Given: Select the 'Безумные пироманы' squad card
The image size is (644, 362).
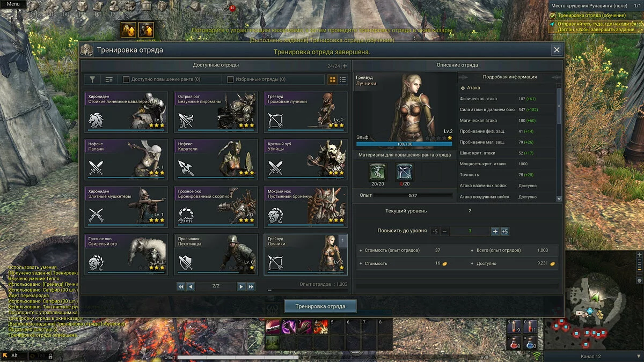Looking at the screenshot, I should point(216,112).
